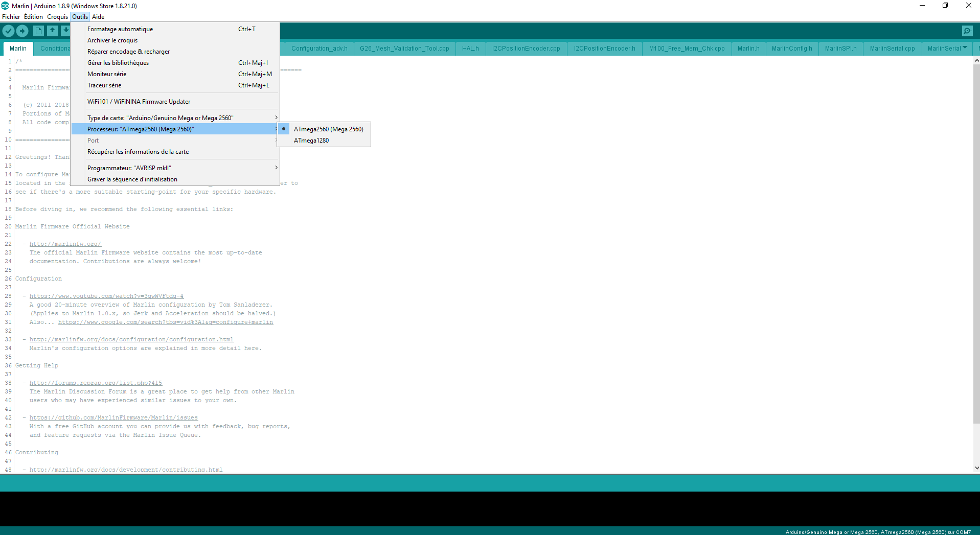
Task: Click the http://marlinfw.org/ link
Action: tap(65, 244)
